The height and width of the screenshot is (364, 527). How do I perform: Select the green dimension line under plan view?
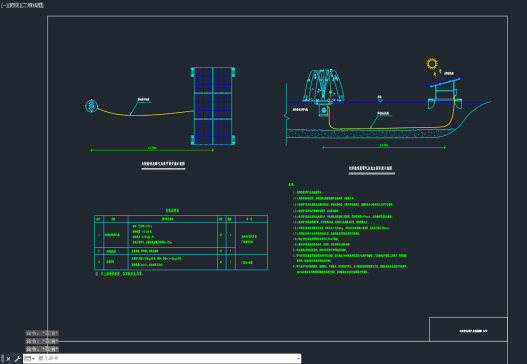click(152, 150)
